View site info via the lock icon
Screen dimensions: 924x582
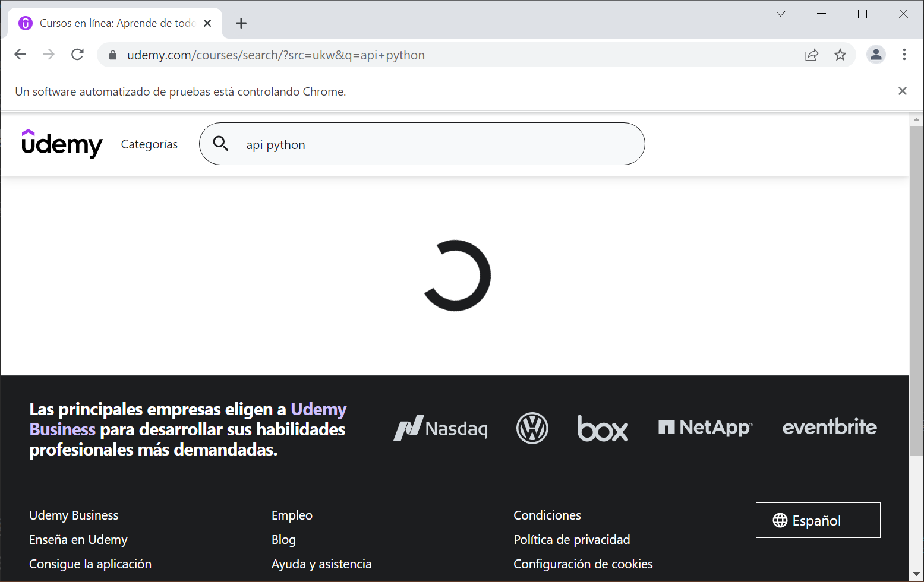pyautogui.click(x=113, y=55)
